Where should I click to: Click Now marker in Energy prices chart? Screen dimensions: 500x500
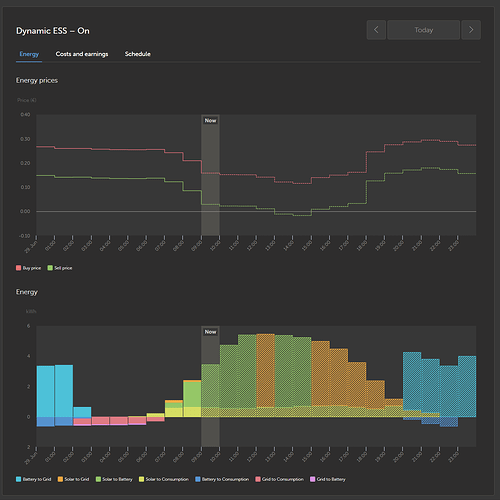210,121
